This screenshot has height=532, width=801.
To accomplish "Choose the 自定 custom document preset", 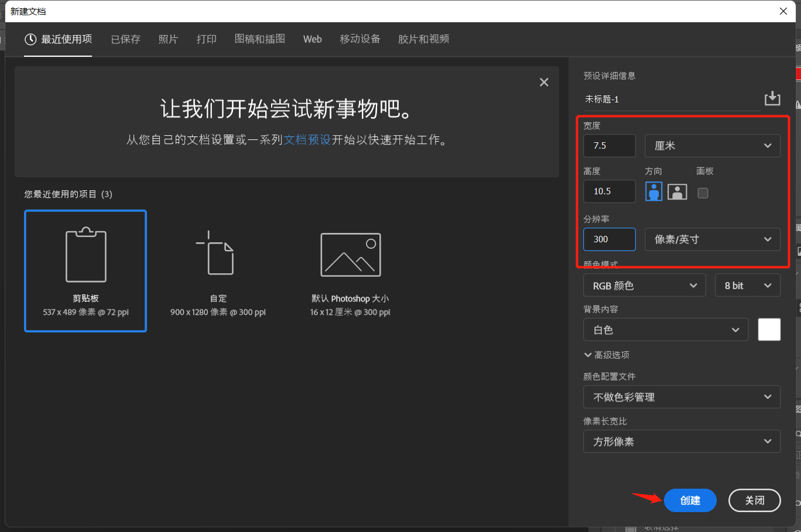I will click(218, 271).
